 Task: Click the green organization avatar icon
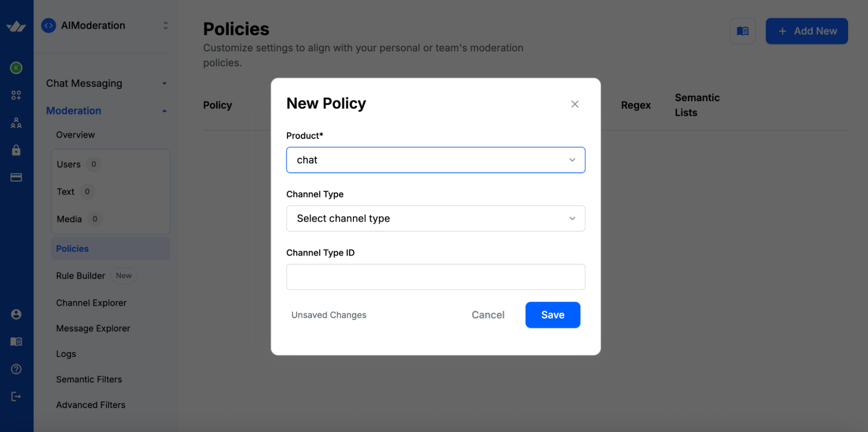coord(16,68)
